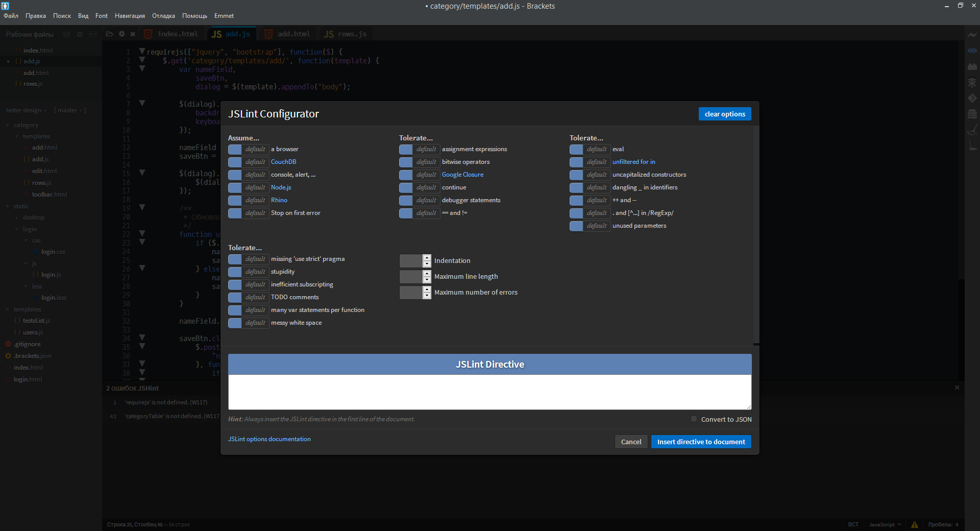Click the Grunt boar icon in right toolbar
This screenshot has height=531, width=980.
[972, 82]
